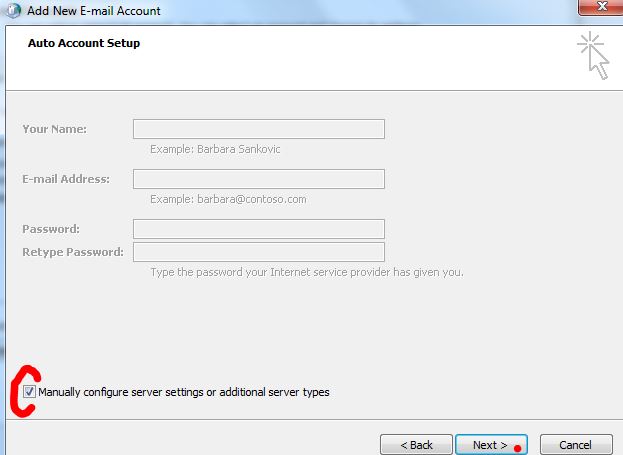Click the Auto Account Setup heading
623x455 pixels.
click(84, 43)
